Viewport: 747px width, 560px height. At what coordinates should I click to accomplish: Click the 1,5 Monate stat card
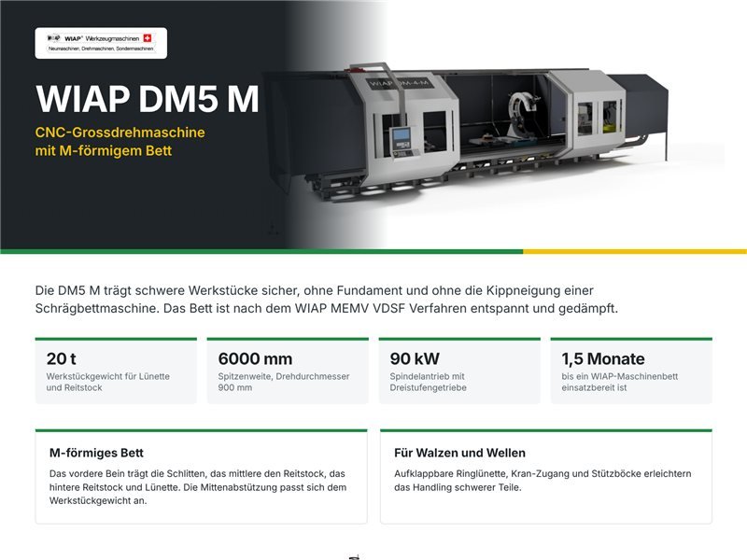(631, 371)
